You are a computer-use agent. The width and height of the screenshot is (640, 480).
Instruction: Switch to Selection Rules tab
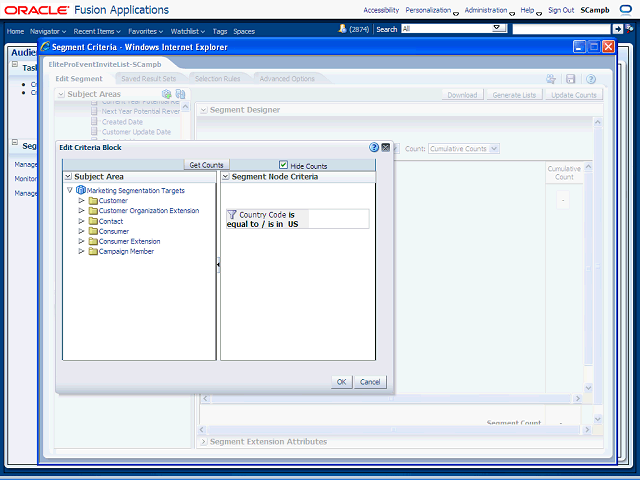coord(218,79)
